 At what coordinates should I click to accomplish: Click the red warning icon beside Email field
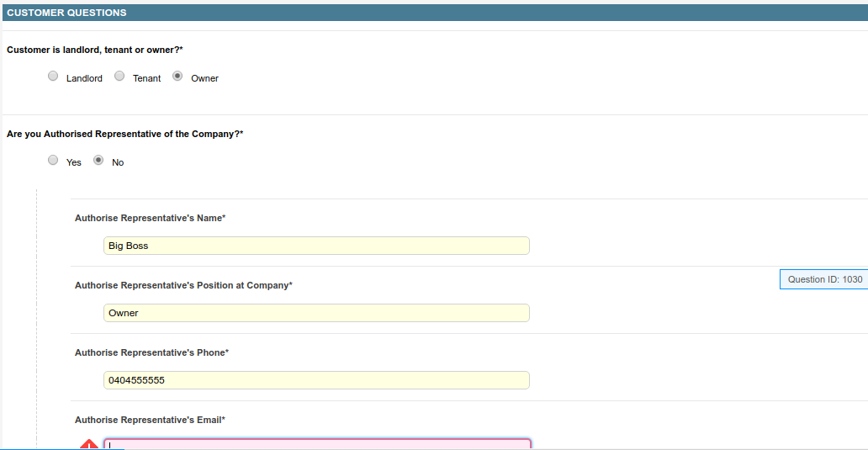pos(89,444)
